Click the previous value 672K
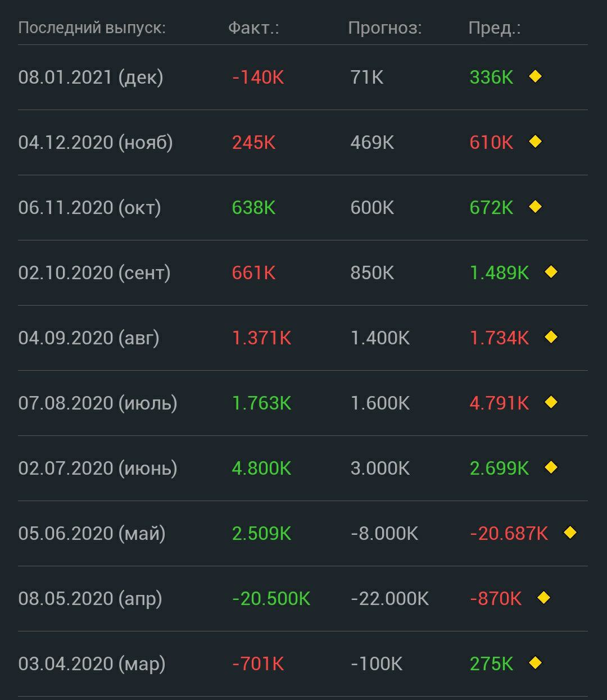The height and width of the screenshot is (700, 607). tap(492, 208)
